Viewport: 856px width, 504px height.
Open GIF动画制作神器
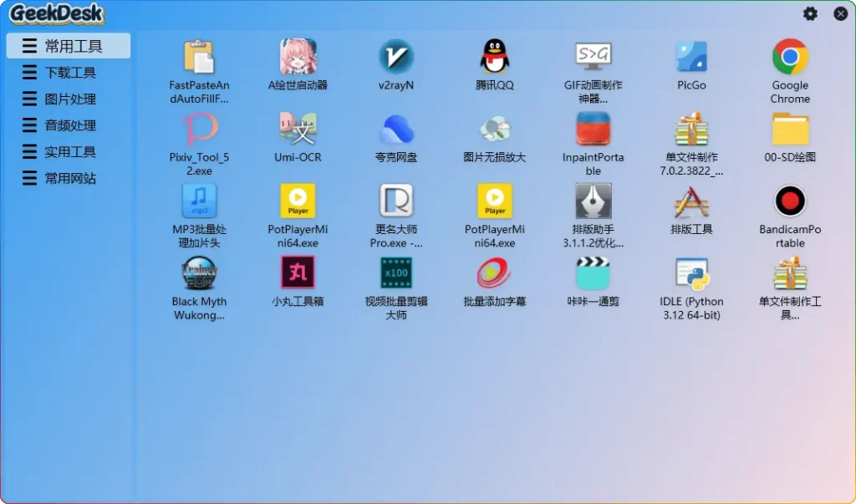593,59
